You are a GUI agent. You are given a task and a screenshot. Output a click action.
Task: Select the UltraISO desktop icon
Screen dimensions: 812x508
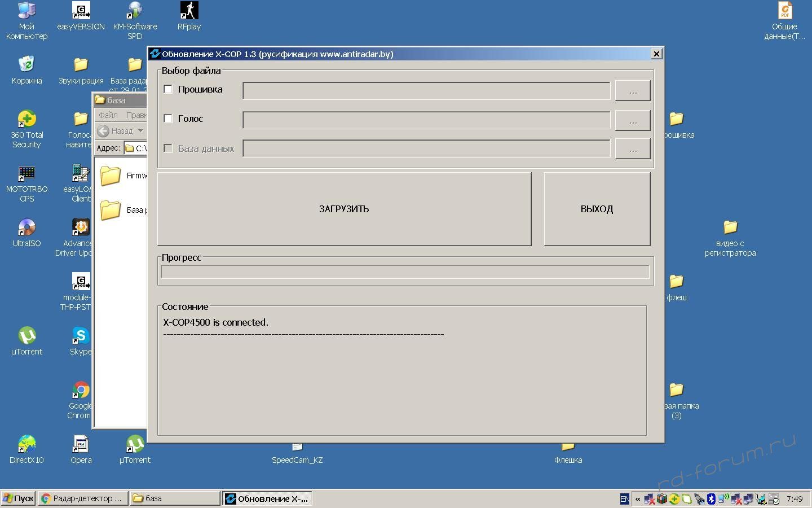point(27,228)
